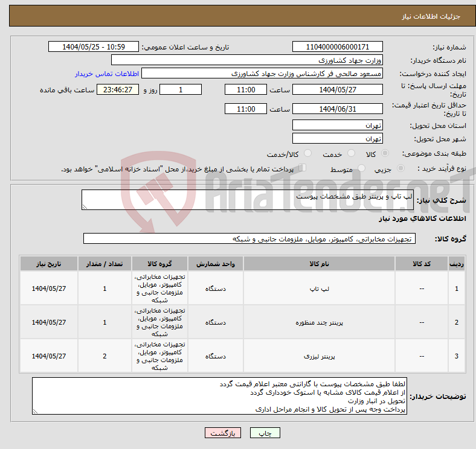Click the بازگشت back button

(223, 433)
